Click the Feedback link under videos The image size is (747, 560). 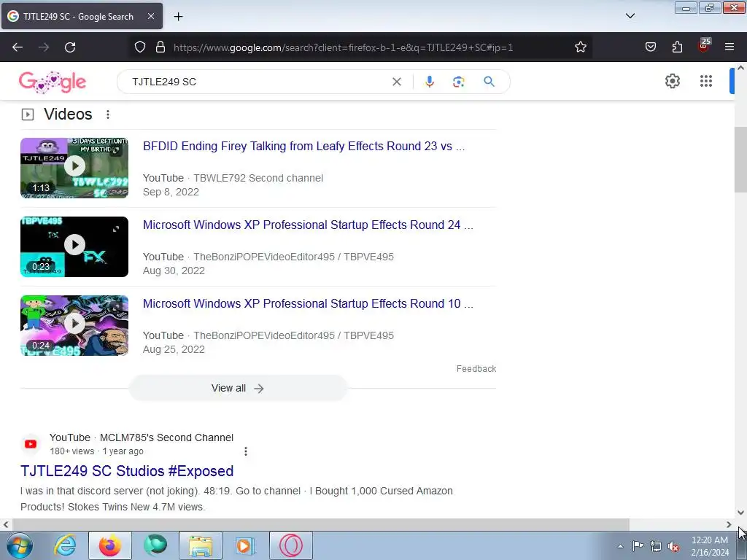(476, 368)
